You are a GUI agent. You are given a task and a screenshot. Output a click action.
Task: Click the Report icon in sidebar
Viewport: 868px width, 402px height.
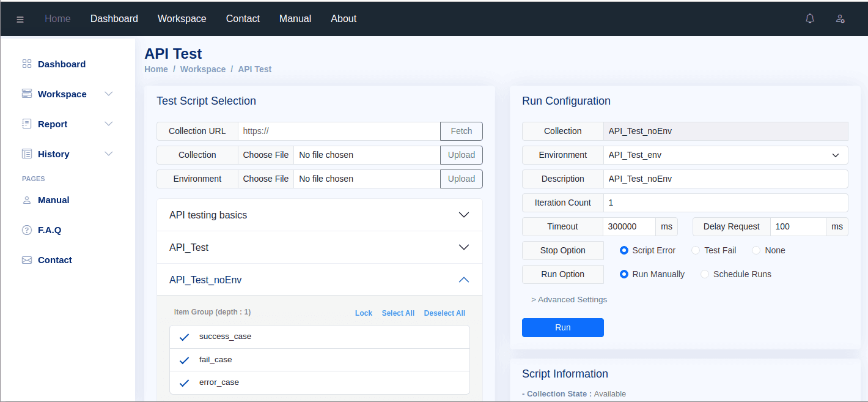27,124
